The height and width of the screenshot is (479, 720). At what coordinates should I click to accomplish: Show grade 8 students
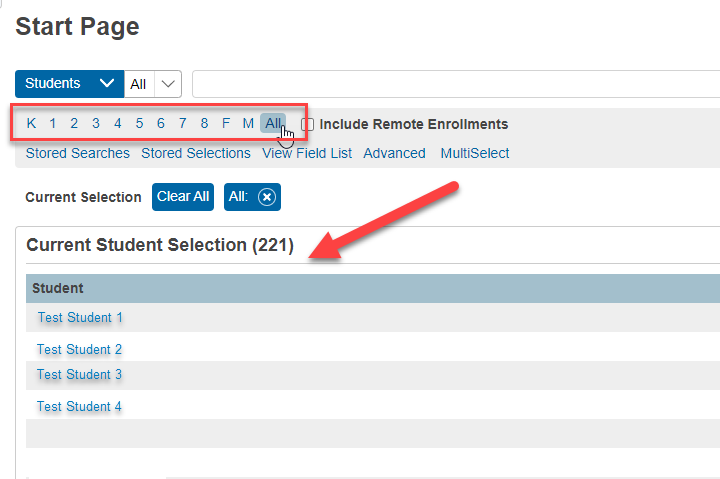click(204, 124)
